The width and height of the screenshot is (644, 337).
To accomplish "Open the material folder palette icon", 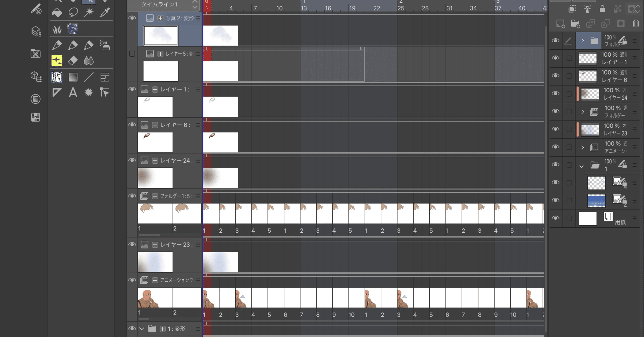I will click(36, 54).
